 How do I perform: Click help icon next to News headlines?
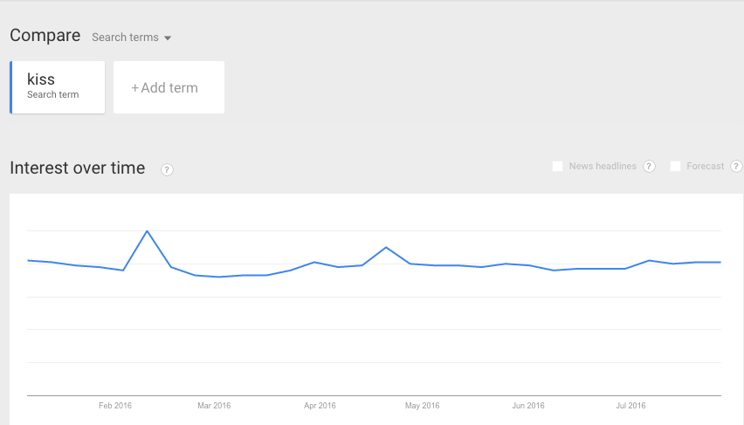coord(649,166)
